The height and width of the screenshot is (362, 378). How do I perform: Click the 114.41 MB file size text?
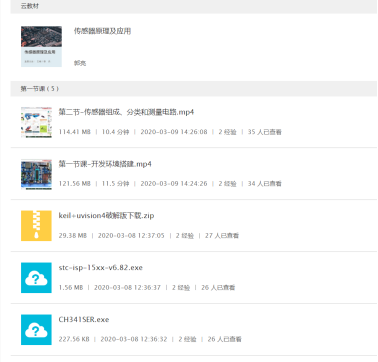(75, 132)
